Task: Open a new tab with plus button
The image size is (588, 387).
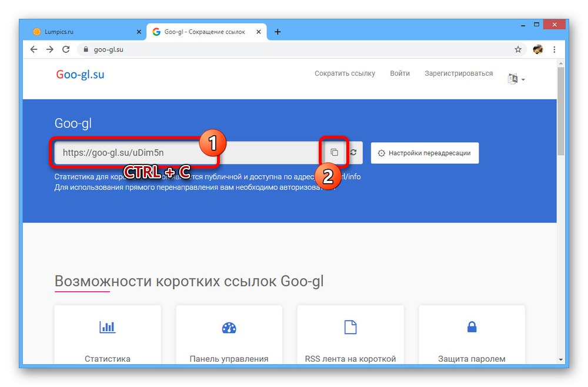Action: click(278, 32)
